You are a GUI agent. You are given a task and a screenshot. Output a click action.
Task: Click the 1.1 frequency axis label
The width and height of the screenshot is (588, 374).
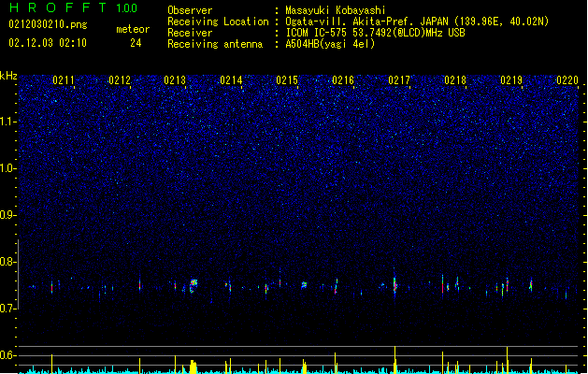tap(8, 122)
